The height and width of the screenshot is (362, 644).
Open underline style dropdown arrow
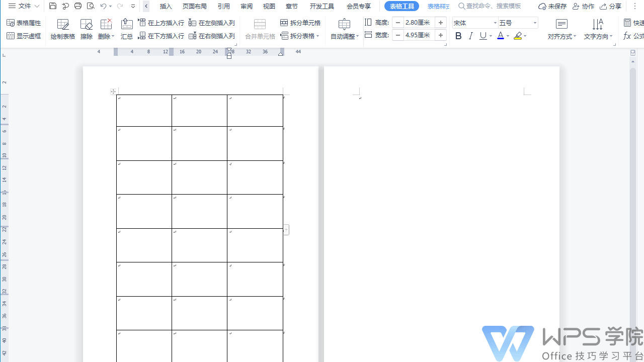(x=491, y=36)
